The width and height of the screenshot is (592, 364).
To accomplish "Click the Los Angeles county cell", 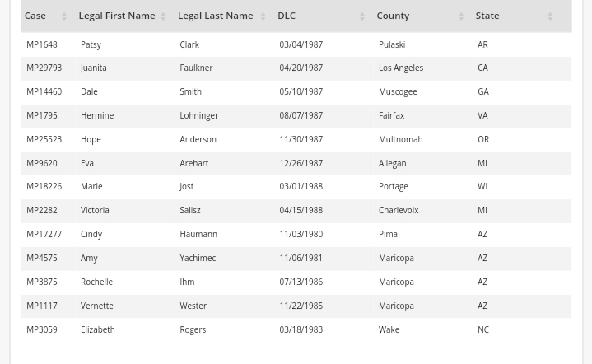I will pos(400,68).
